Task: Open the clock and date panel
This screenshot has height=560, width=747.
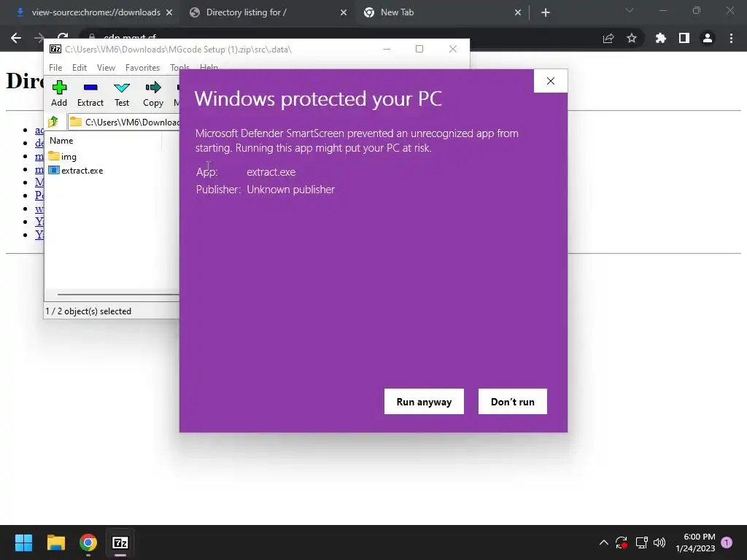Action: coord(695,542)
